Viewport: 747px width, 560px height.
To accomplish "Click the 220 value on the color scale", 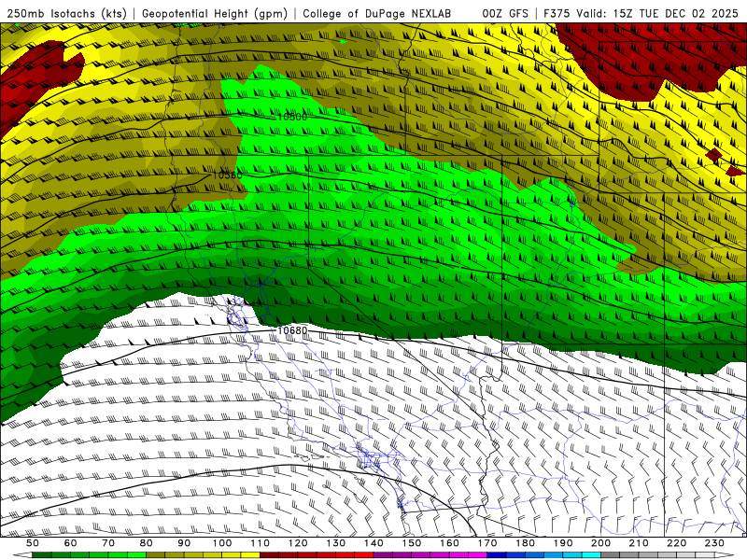I will tap(676, 543).
